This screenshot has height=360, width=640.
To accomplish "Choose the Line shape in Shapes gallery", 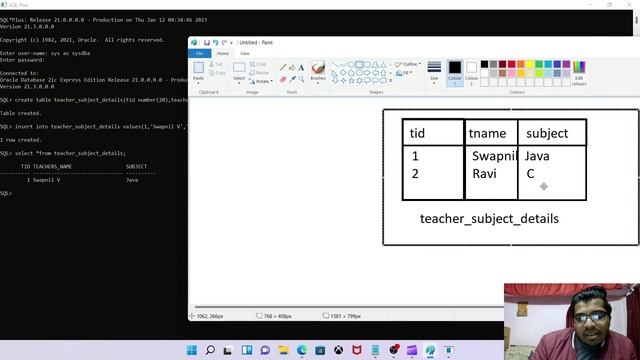I will [x=335, y=65].
